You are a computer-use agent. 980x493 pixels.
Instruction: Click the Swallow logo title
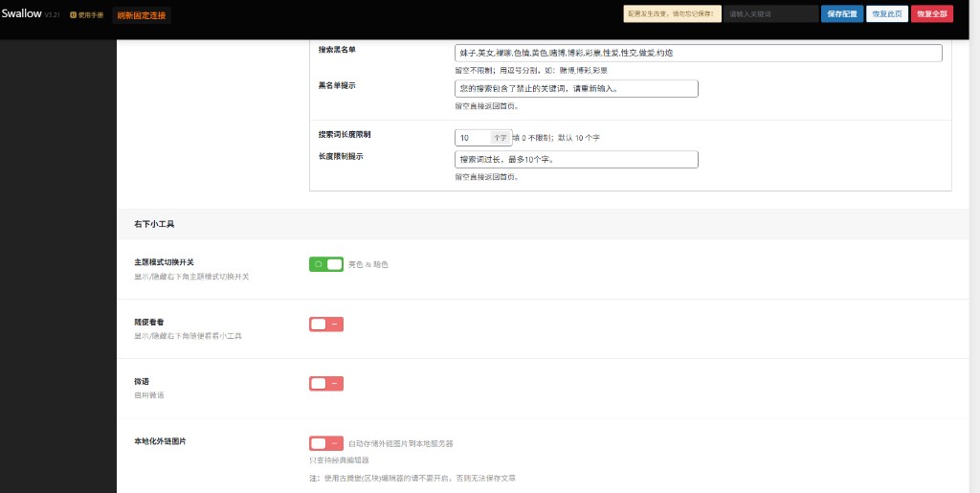click(21, 13)
